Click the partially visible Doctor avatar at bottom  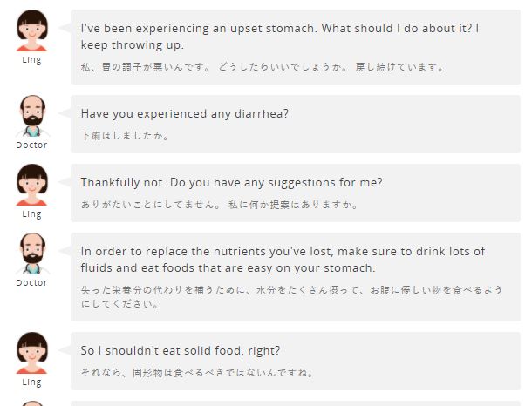point(32,403)
